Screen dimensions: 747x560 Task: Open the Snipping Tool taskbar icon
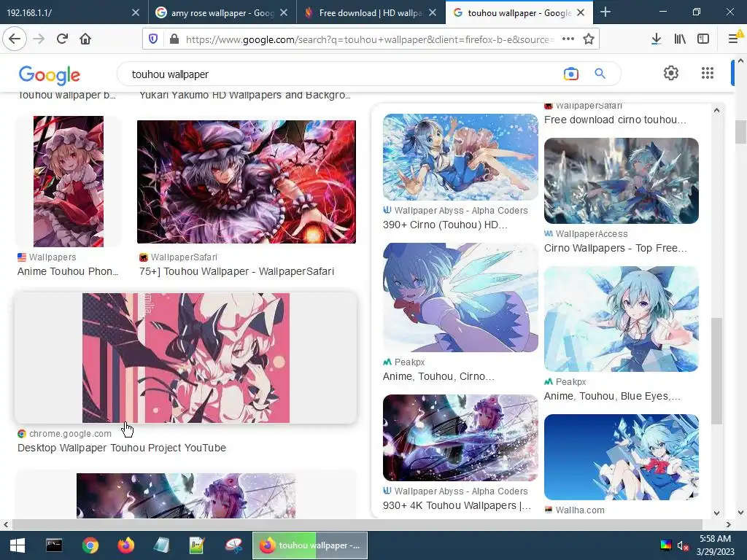[234, 545]
